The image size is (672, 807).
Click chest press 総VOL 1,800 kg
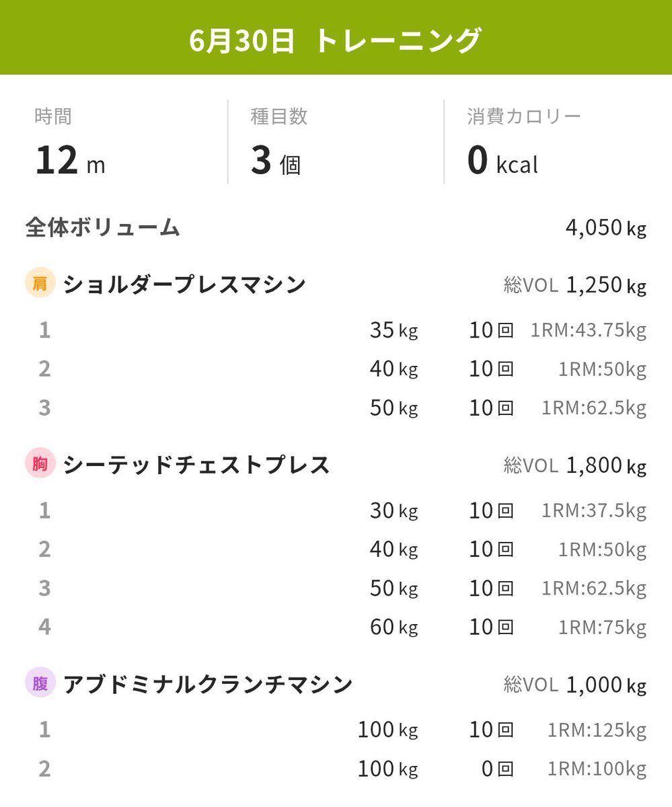[575, 465]
